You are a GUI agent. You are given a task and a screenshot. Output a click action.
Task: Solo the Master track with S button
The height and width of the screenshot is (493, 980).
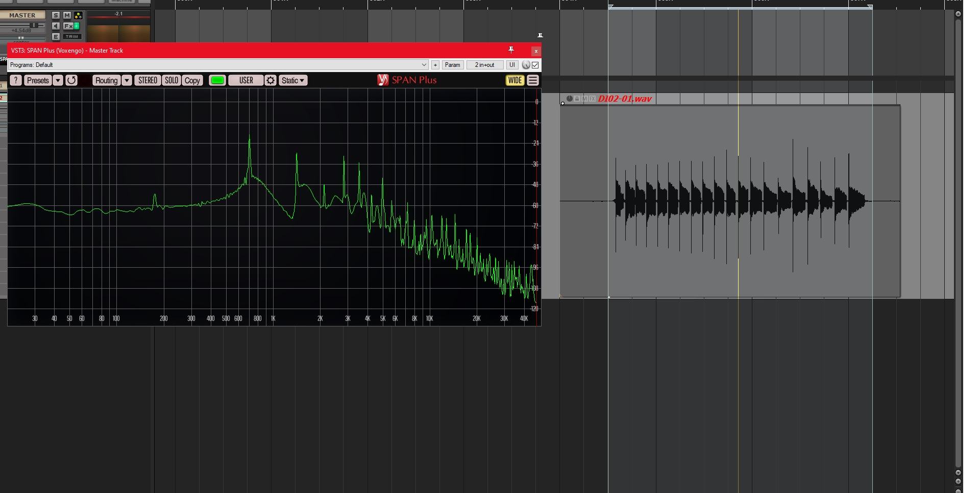56,15
